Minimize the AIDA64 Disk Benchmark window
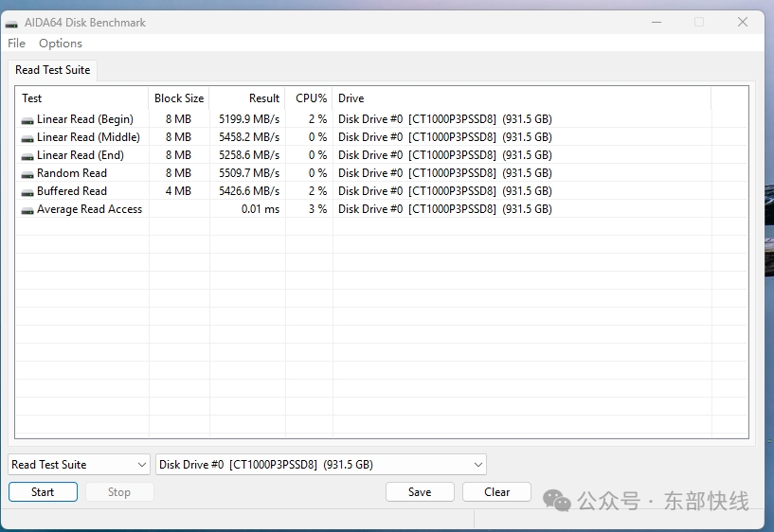This screenshot has height=532, width=774. (x=656, y=22)
